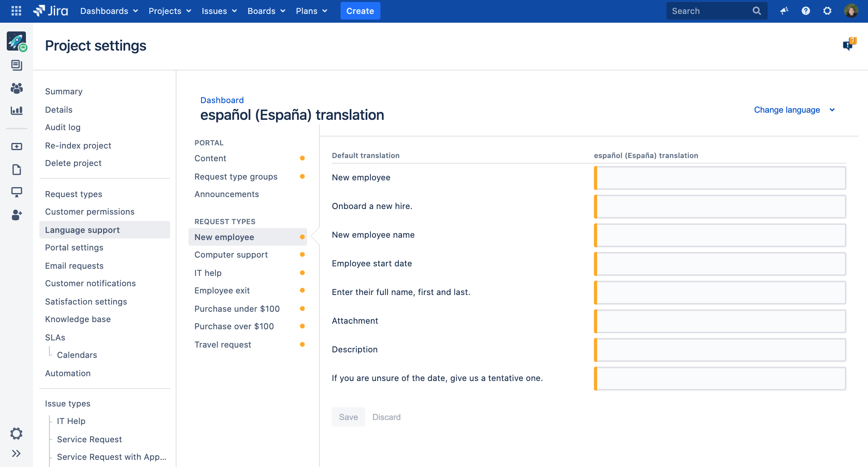
Task: Open the help question mark icon
Action: 806,11
